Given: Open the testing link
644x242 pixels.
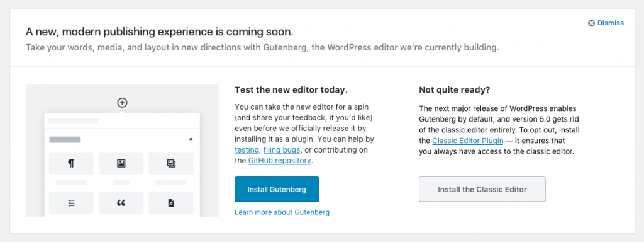Looking at the screenshot, I should point(247,150).
